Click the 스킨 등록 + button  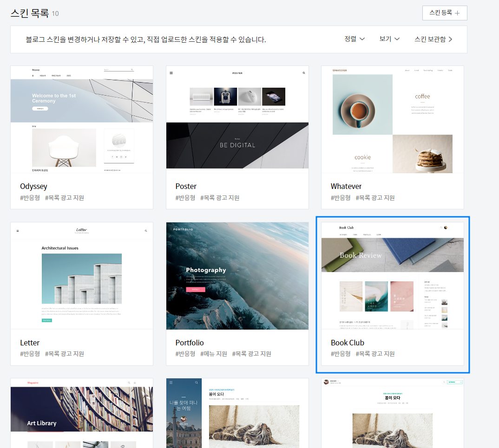tap(445, 13)
